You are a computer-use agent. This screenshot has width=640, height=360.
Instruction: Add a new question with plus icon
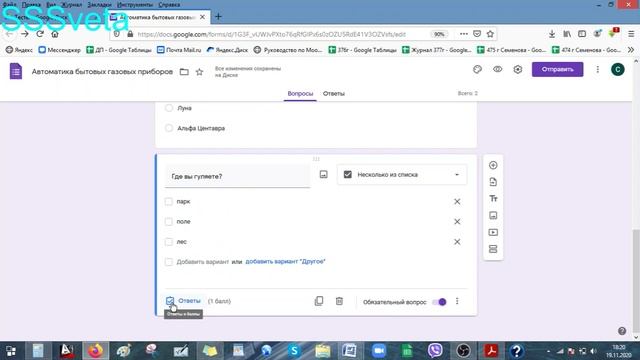click(x=493, y=165)
